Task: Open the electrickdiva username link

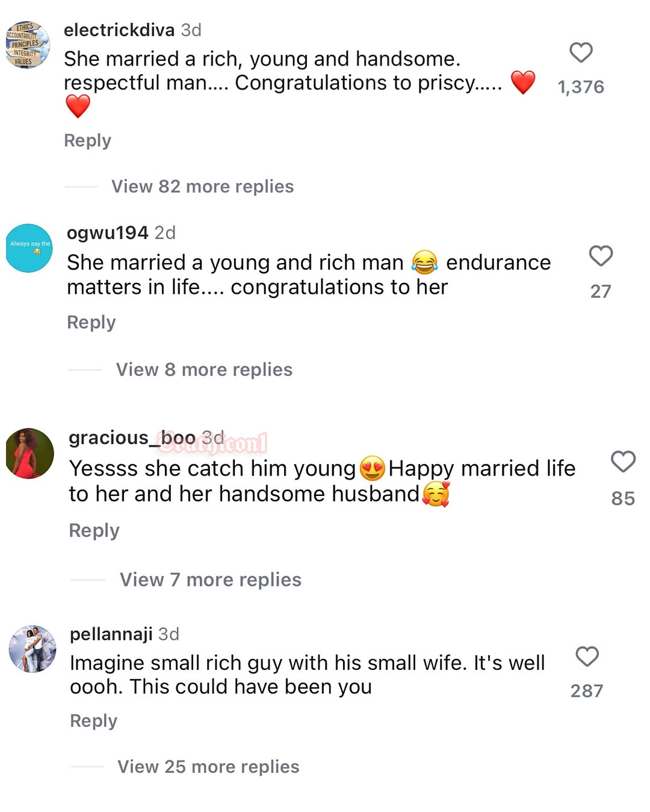Action: 119,30
